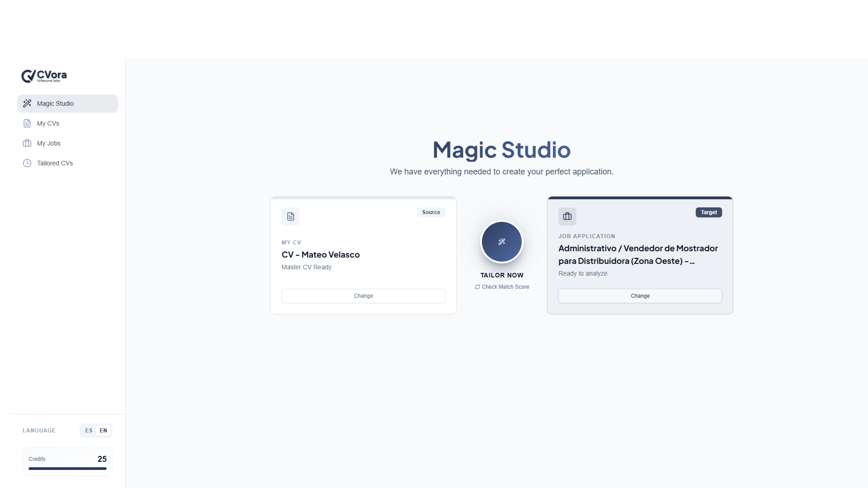
Task: Switch language to EN
Action: 104,431
